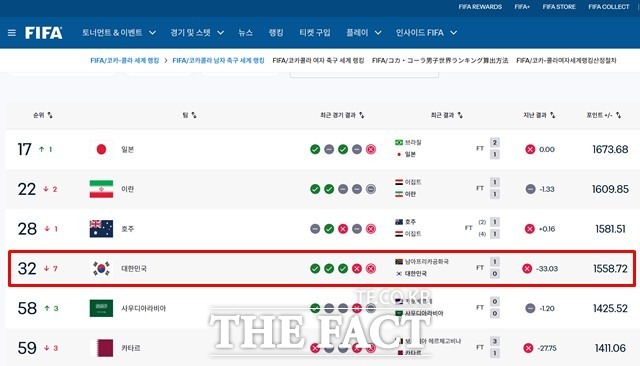Open the 랭킹 menu item
The image size is (640, 366).
(x=276, y=33)
